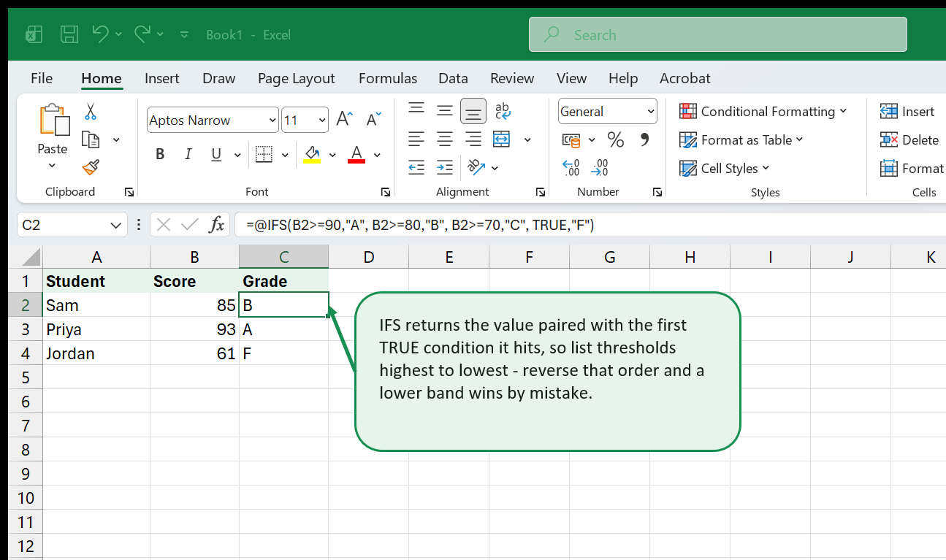The width and height of the screenshot is (946, 560).
Task: Toggle middle vertical alignment
Action: pos(445,110)
